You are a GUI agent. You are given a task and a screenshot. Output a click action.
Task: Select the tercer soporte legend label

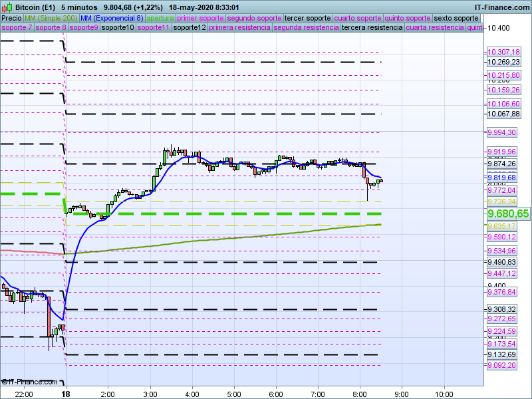[x=307, y=18]
